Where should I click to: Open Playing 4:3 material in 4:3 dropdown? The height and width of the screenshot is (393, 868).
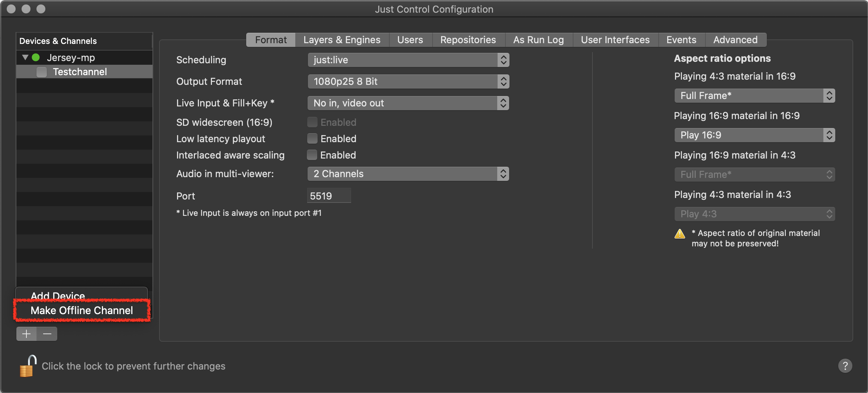coord(755,214)
